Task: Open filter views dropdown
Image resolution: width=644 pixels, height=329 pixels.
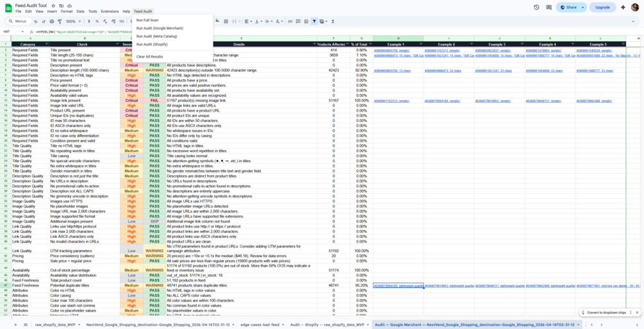Action: click(324, 21)
